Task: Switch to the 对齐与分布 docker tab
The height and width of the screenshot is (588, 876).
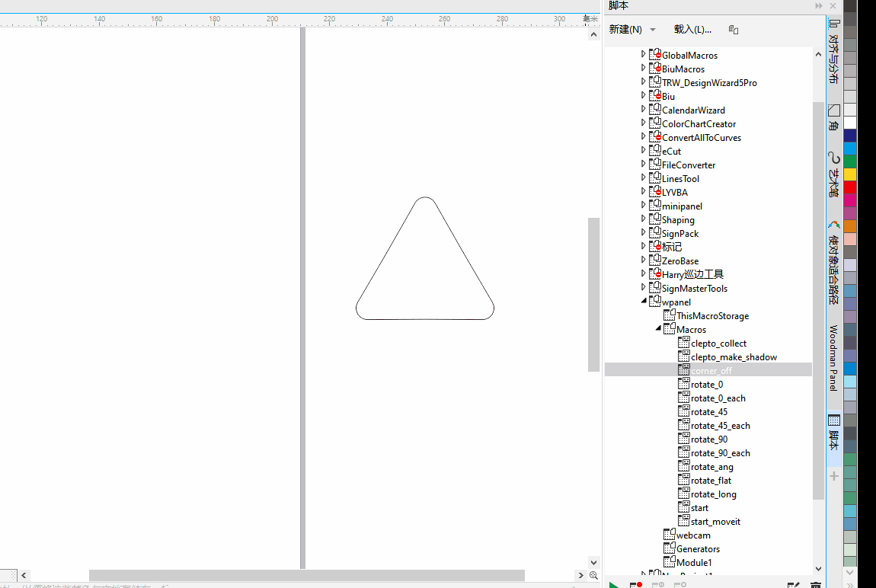Action: pos(833,51)
